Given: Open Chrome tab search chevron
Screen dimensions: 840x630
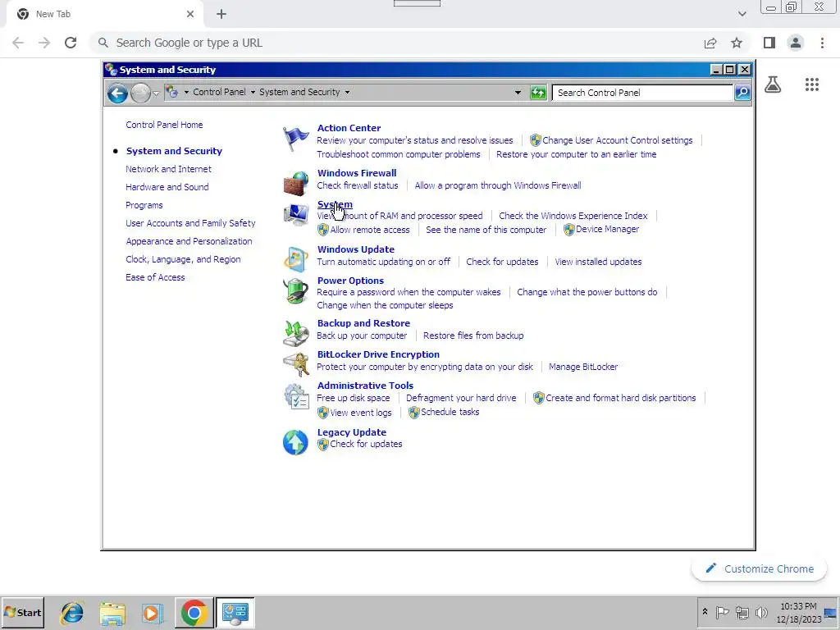Looking at the screenshot, I should (x=742, y=14).
